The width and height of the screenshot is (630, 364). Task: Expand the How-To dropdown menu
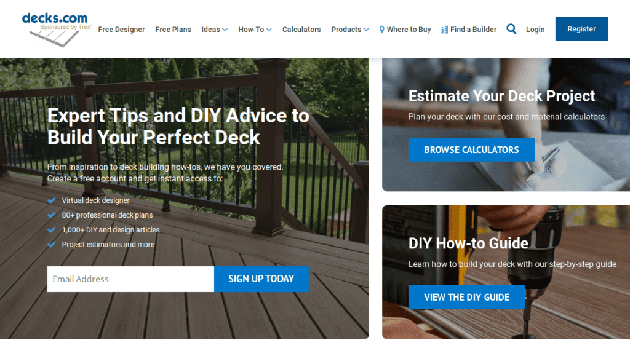(255, 30)
